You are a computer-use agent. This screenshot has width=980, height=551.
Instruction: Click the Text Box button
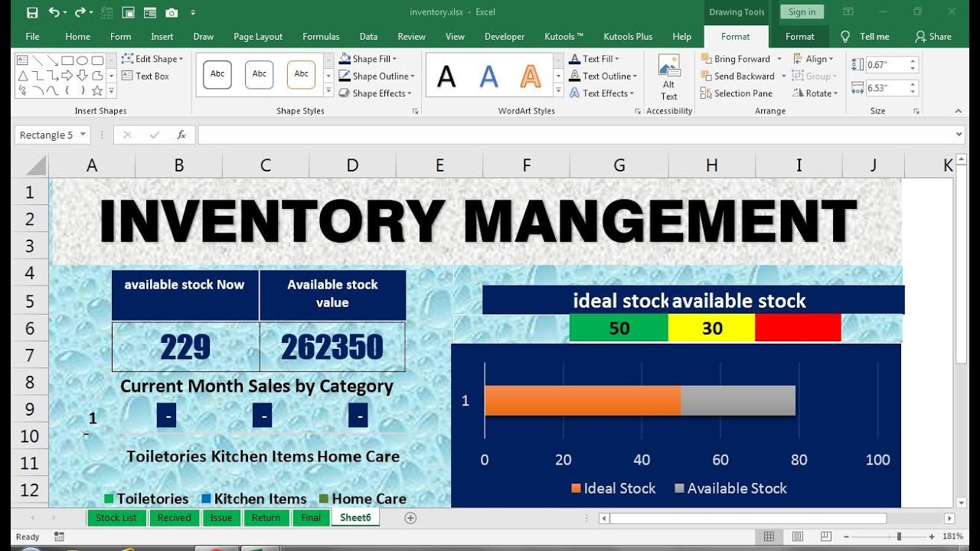point(145,76)
